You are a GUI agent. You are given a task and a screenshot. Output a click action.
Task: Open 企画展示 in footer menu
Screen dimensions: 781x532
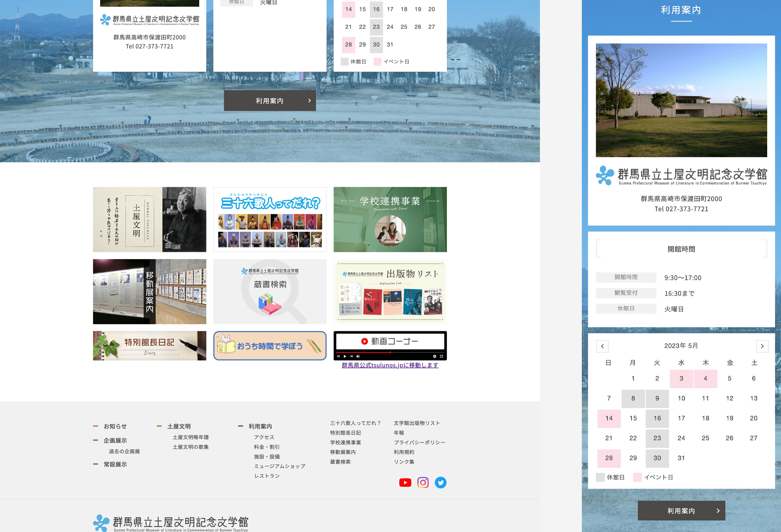pyautogui.click(x=115, y=440)
